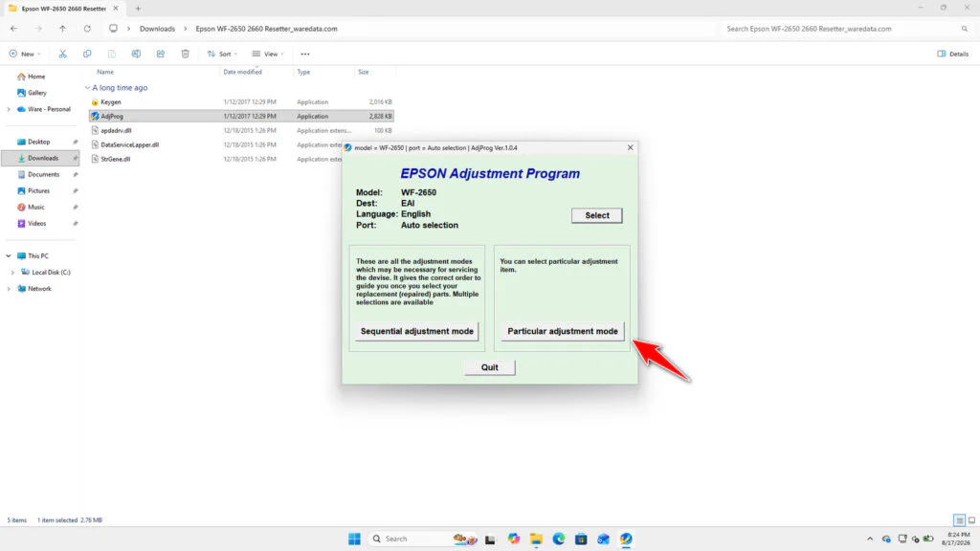Screen dimensions: 980x551
Task: Quit the EPSON Adjustment Program
Action: click(x=489, y=367)
